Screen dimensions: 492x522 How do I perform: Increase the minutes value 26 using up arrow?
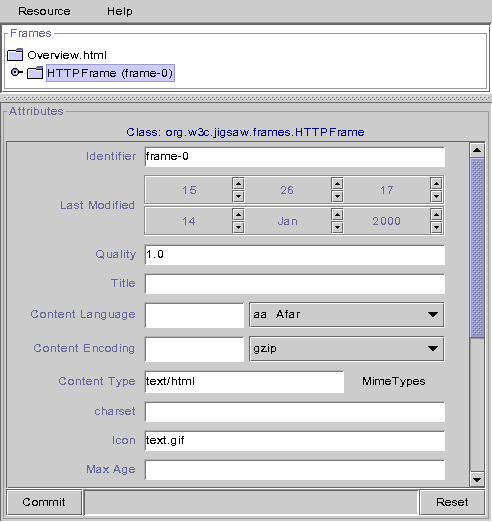[337, 183]
